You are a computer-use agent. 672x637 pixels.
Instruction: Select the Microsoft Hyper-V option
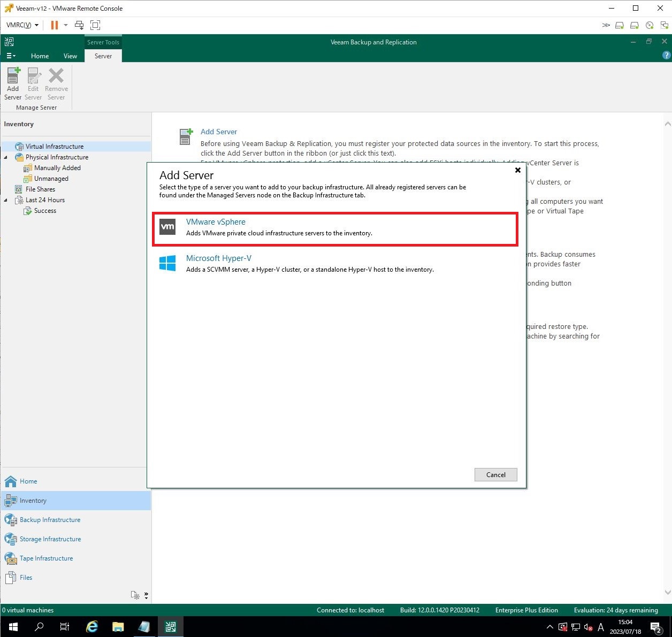coord(335,264)
